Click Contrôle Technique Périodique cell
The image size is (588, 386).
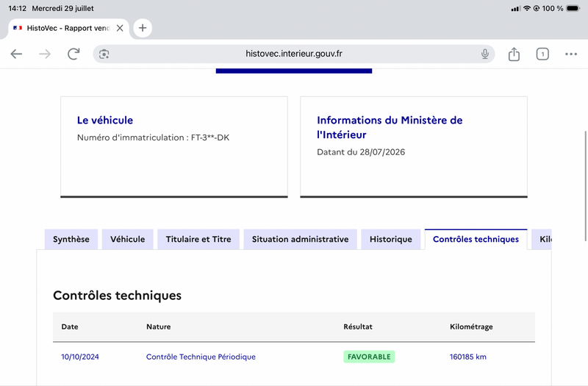click(201, 357)
